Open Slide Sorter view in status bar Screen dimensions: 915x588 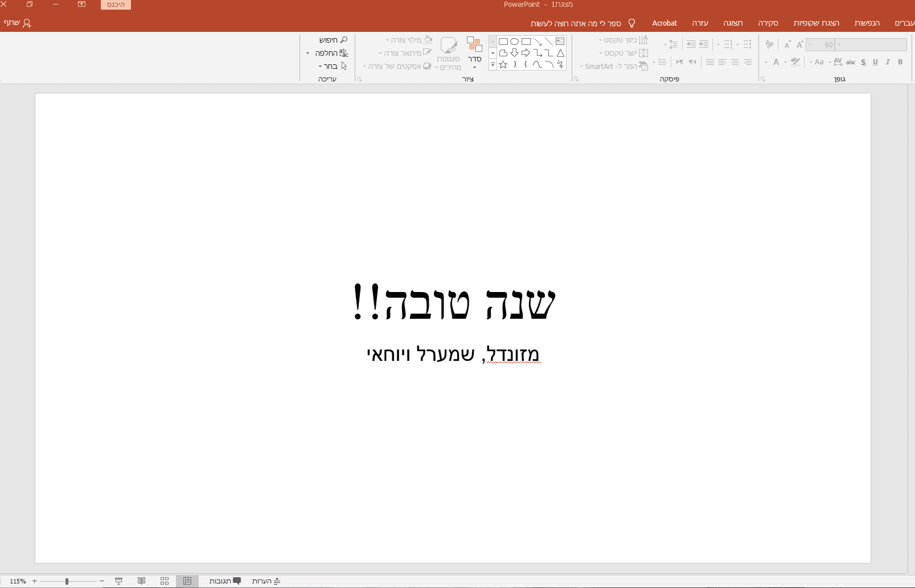point(165,581)
